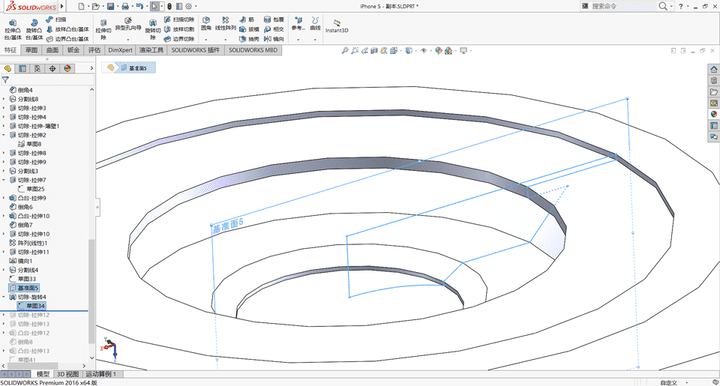Switch to the DimXpert ribbon tab
This screenshot has height=386, width=720.
coord(120,50)
